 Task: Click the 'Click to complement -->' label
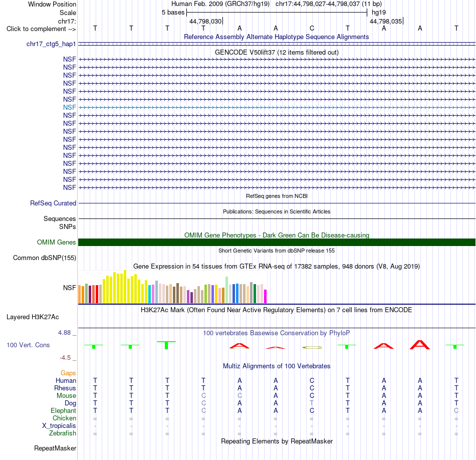(41, 29)
